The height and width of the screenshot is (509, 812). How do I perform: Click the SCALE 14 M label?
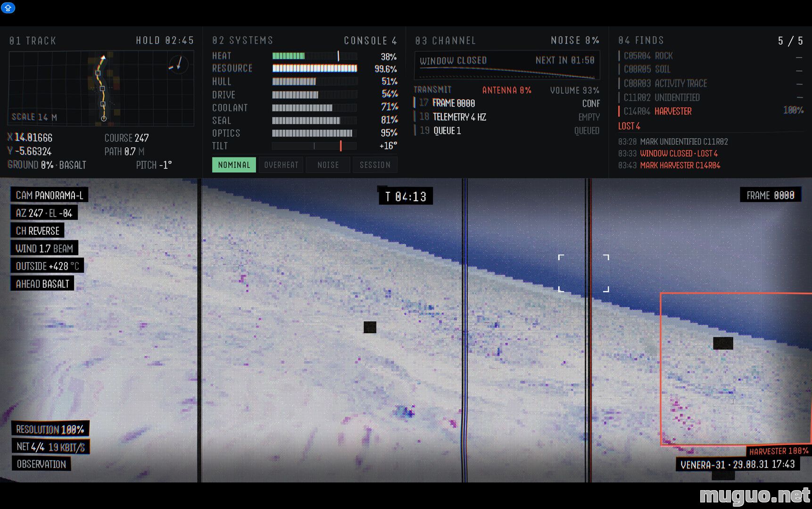click(34, 117)
